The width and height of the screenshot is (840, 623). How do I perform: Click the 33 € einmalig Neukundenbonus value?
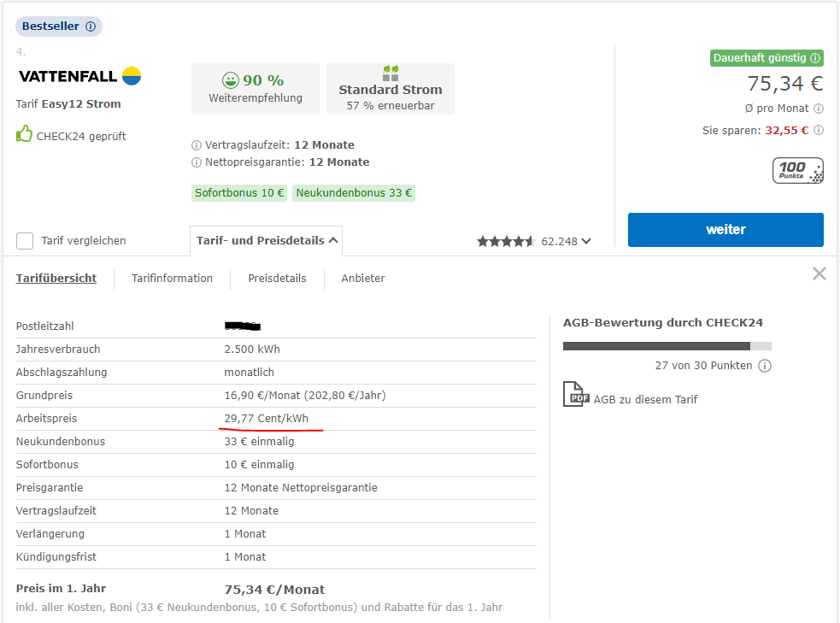coord(259,442)
